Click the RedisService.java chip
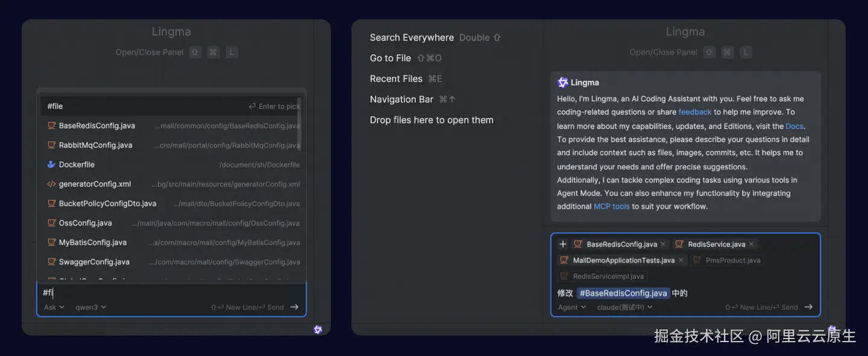Image resolution: width=868 pixels, height=356 pixels. pos(715,244)
